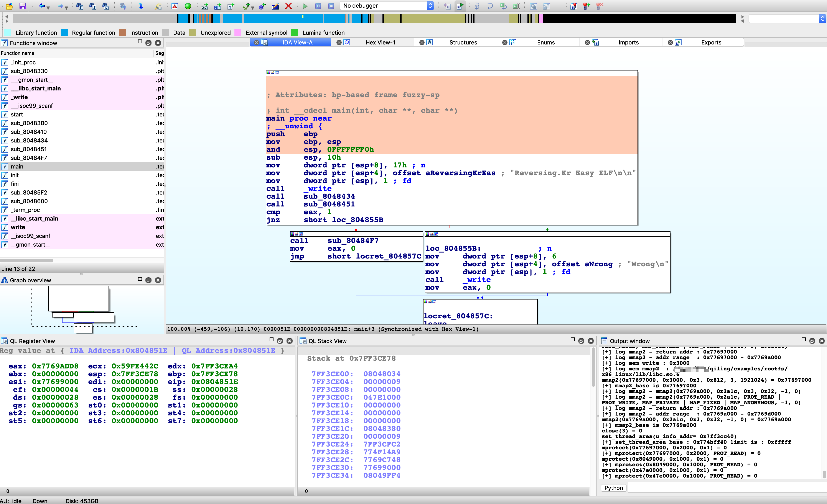Click the red warning triangle icon
This screenshot has height=504, width=827.
click(175, 6)
